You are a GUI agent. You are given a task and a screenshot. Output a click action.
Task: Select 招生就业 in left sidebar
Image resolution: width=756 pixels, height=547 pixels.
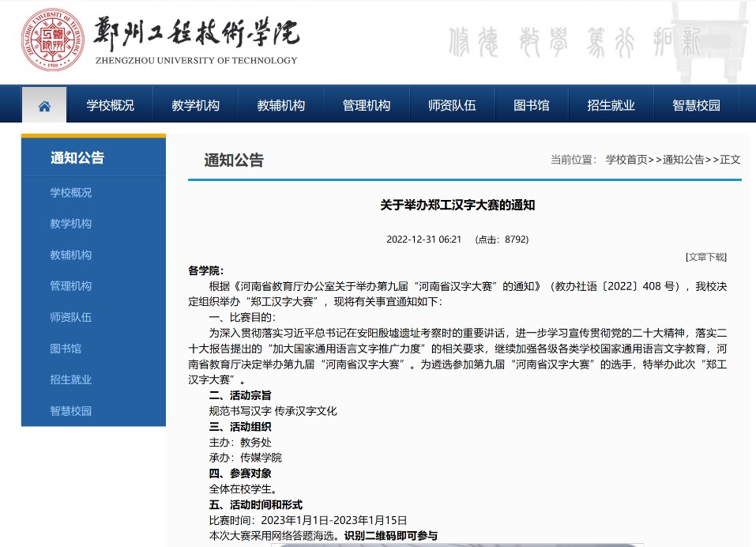pyautogui.click(x=71, y=379)
